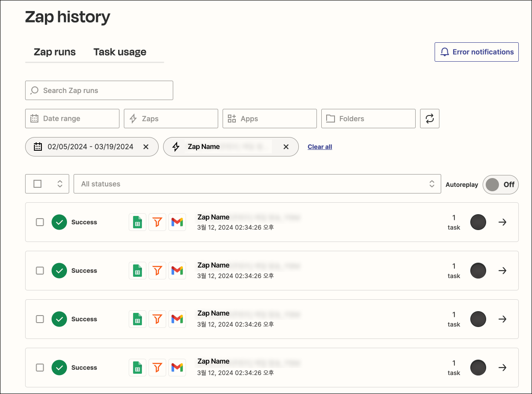Click the owner avatar in third run
Image resolution: width=532 pixels, height=394 pixels.
pyautogui.click(x=478, y=319)
